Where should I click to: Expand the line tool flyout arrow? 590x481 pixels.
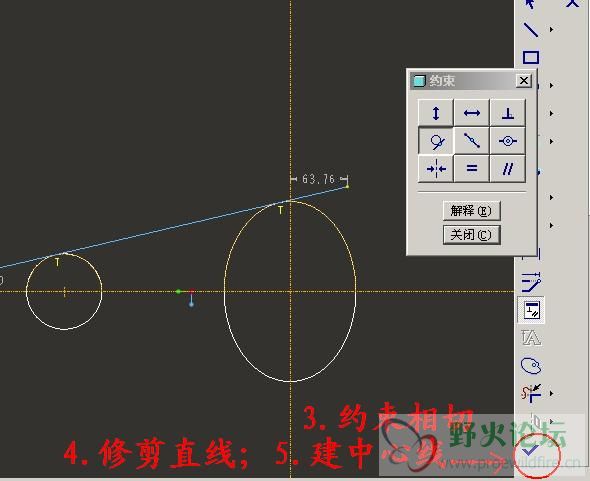[551, 29]
